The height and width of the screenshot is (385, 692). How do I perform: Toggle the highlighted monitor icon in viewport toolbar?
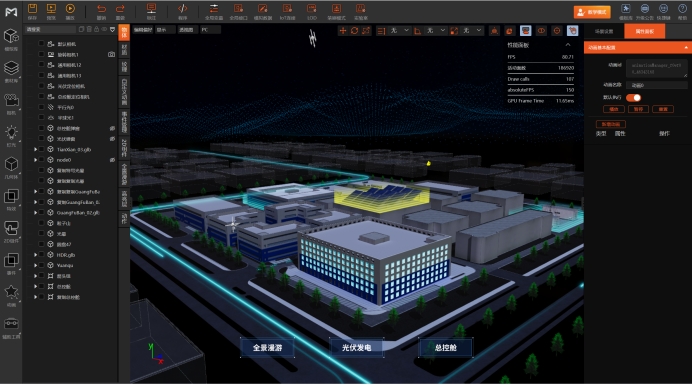pyautogui.click(x=525, y=30)
